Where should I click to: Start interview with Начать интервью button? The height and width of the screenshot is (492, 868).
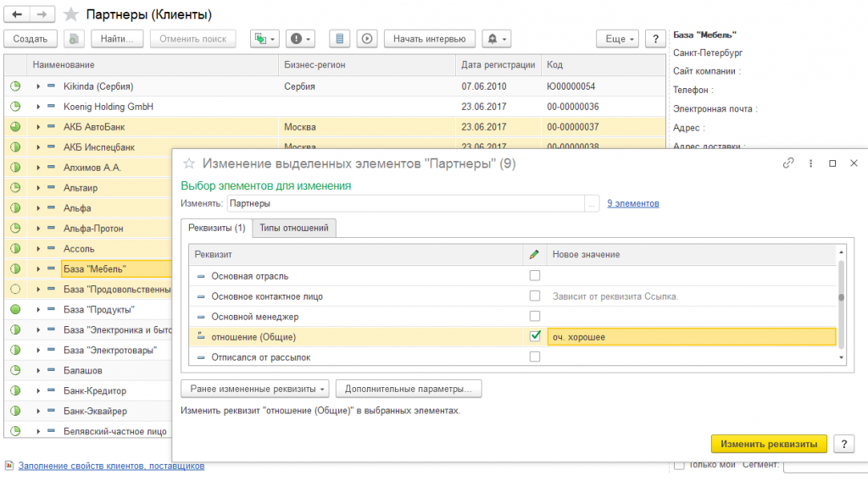point(430,39)
